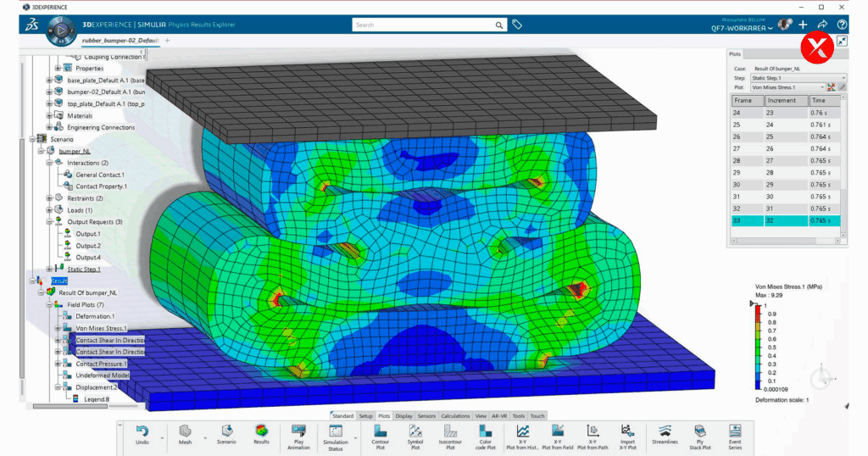868x456 pixels.
Task: Collapse the Field Plots (7) node
Action: 47,304
